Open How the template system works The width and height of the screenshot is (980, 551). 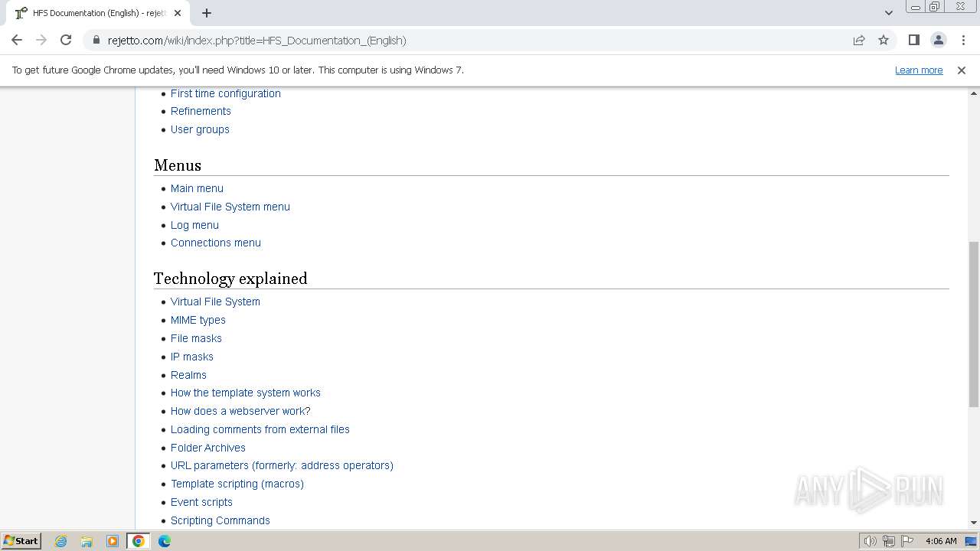point(246,393)
